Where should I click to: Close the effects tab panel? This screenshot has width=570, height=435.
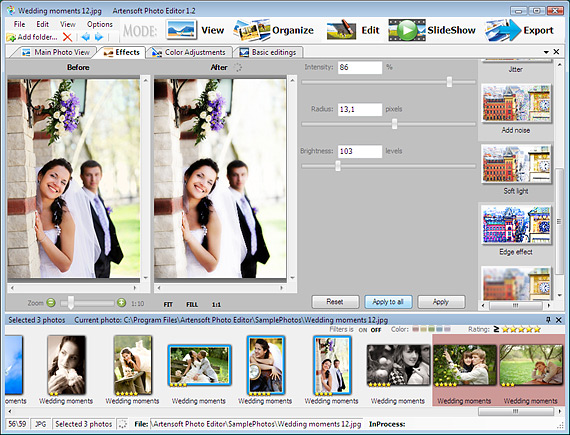(556, 52)
